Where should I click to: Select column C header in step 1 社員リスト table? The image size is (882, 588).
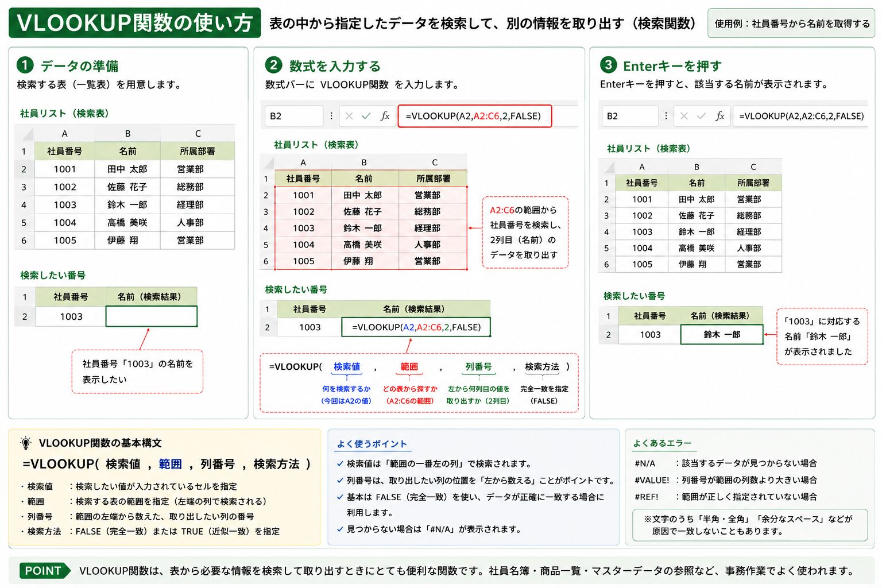[x=198, y=134]
